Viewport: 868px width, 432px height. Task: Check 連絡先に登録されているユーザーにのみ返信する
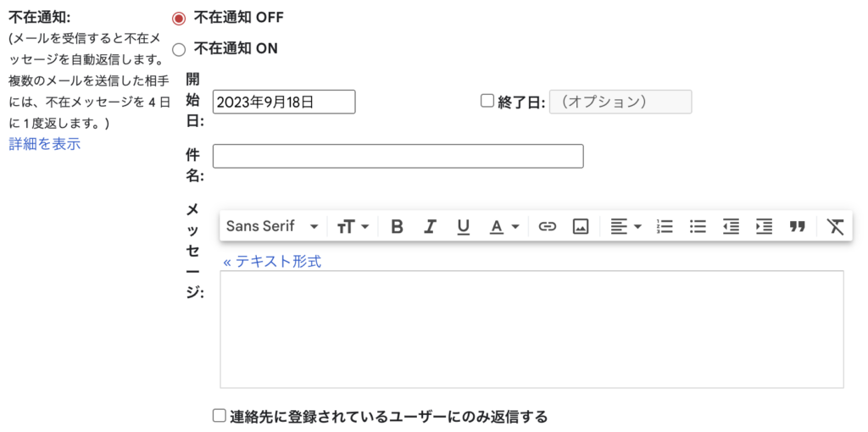point(220,416)
